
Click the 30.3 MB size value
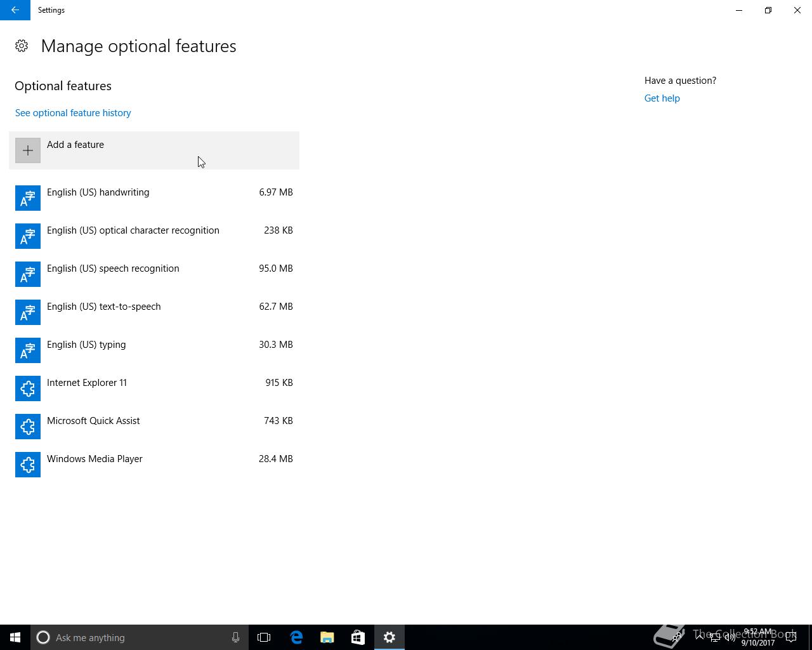276,345
